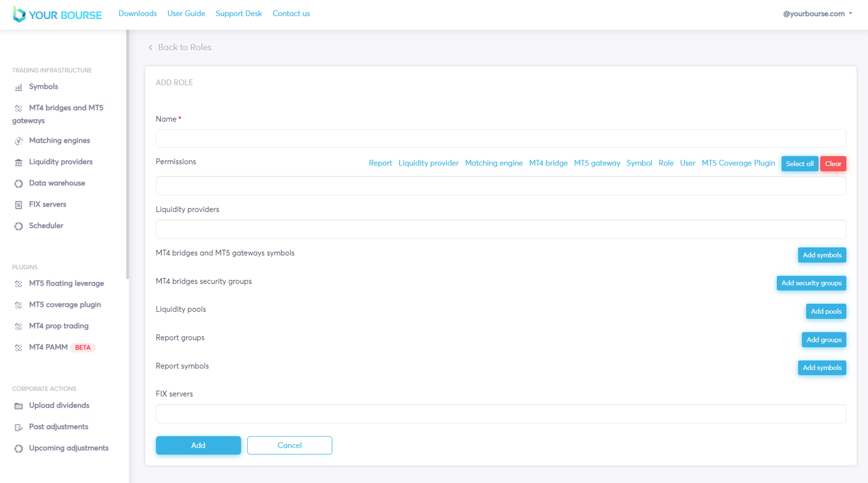Clear all selected permissions
This screenshot has width=868, height=483.
(x=833, y=164)
